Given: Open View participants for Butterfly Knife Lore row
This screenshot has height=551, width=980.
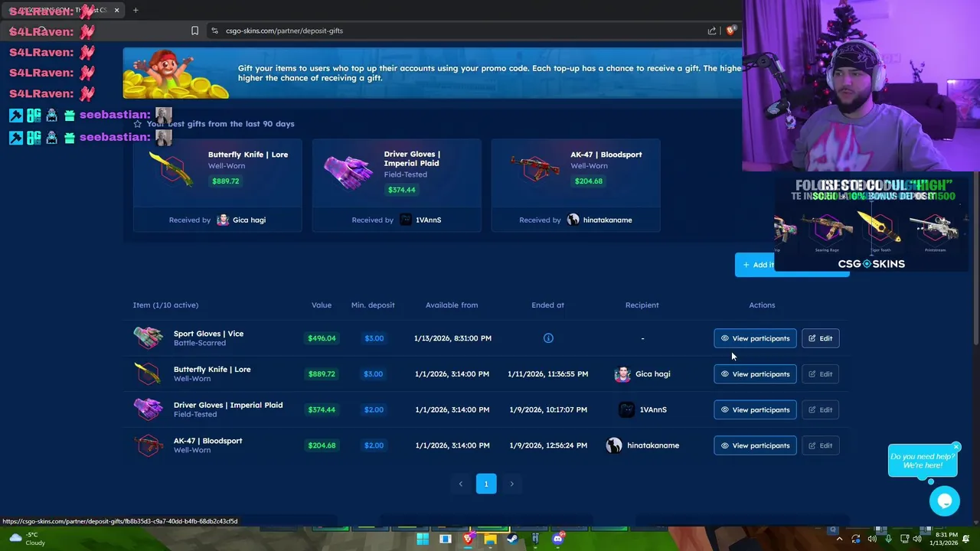Looking at the screenshot, I should tap(755, 374).
